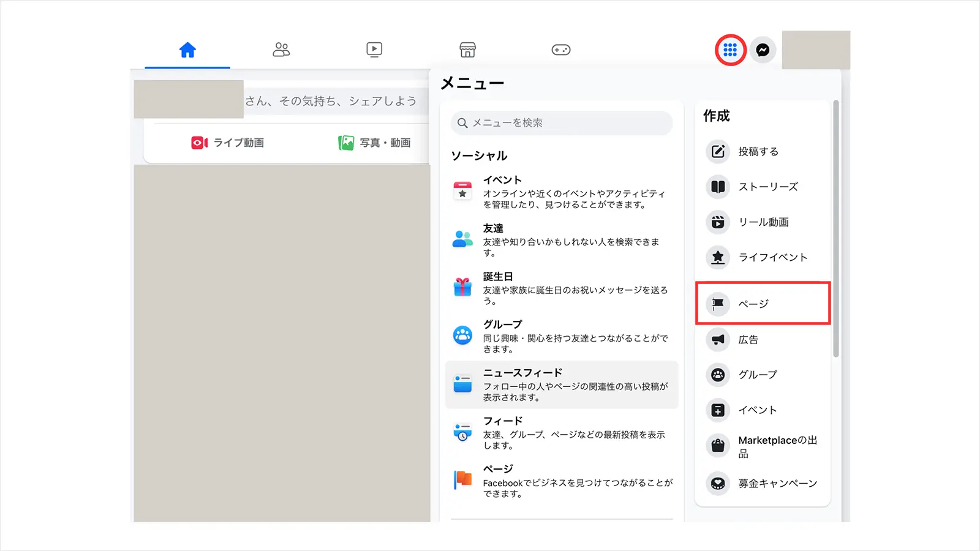Select 投稿する in the create panel
The image size is (980, 551).
point(758,151)
